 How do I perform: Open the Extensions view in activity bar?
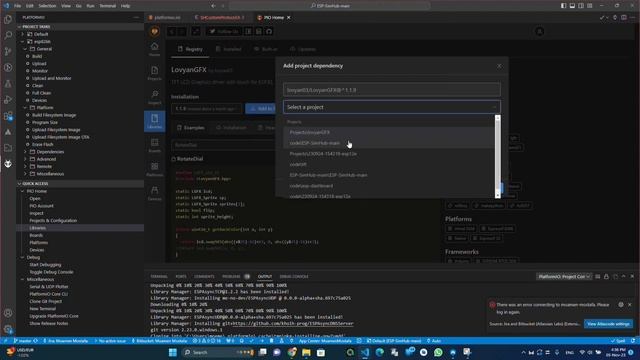(8, 116)
